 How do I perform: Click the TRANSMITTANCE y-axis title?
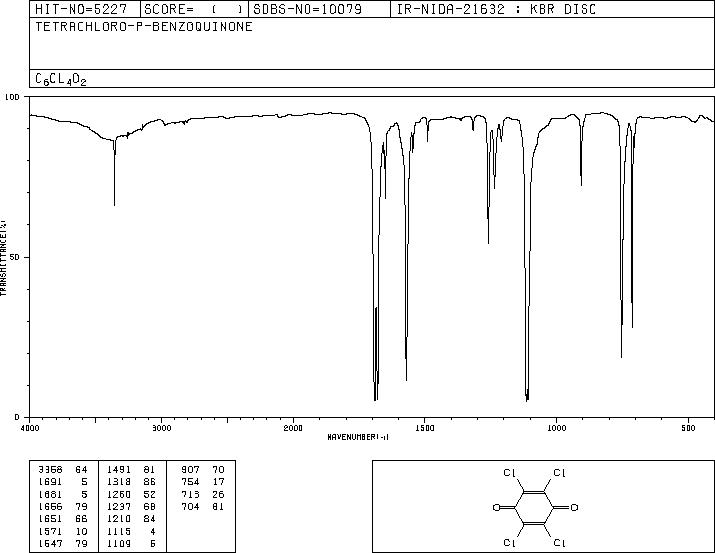pyautogui.click(x=3, y=258)
